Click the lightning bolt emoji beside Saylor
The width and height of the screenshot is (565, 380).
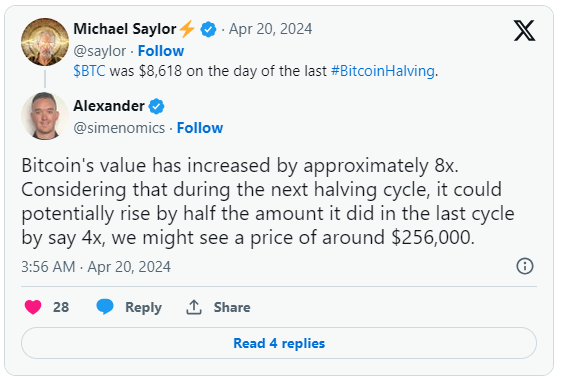(187, 29)
